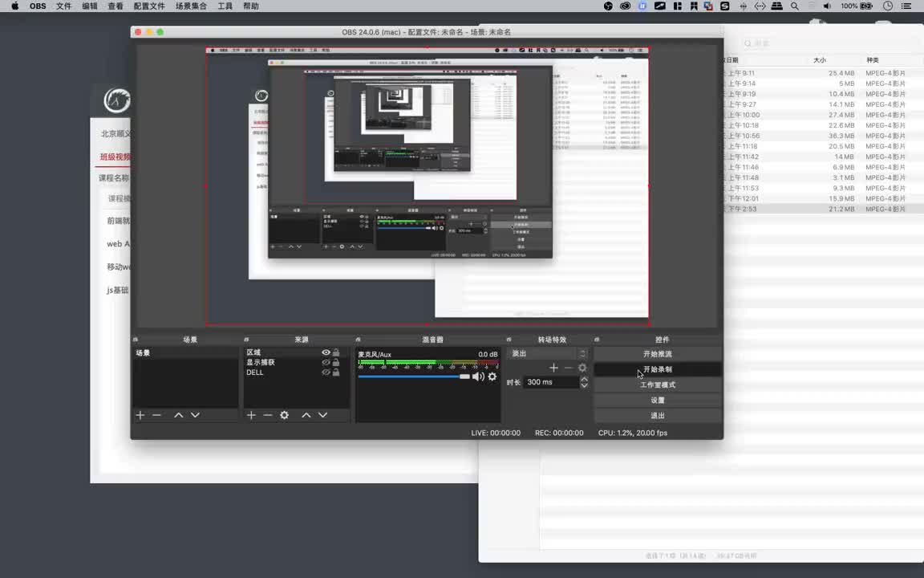This screenshot has height=578, width=924.
Task: Move the scene down in the Scenes panel
Action: tap(195, 415)
